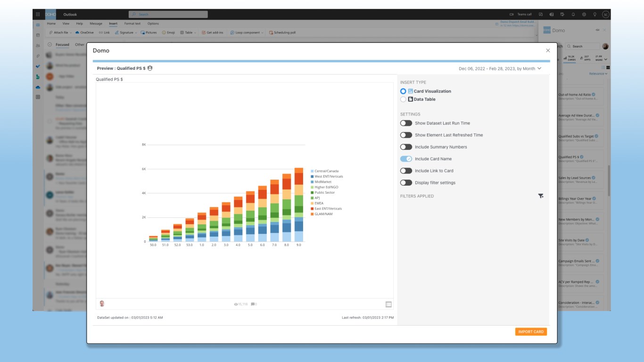Open Outlook Mail sidebar icon

click(38, 25)
